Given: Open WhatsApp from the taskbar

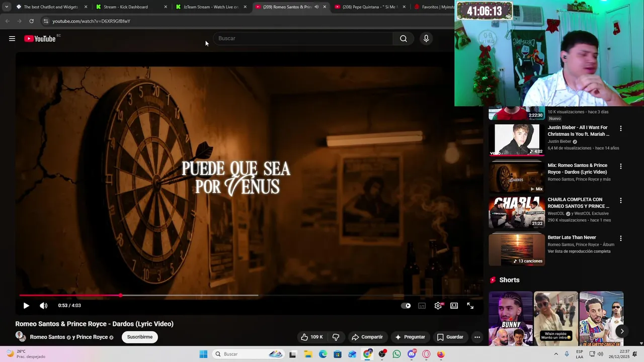Looking at the screenshot, I should click(x=397, y=354).
